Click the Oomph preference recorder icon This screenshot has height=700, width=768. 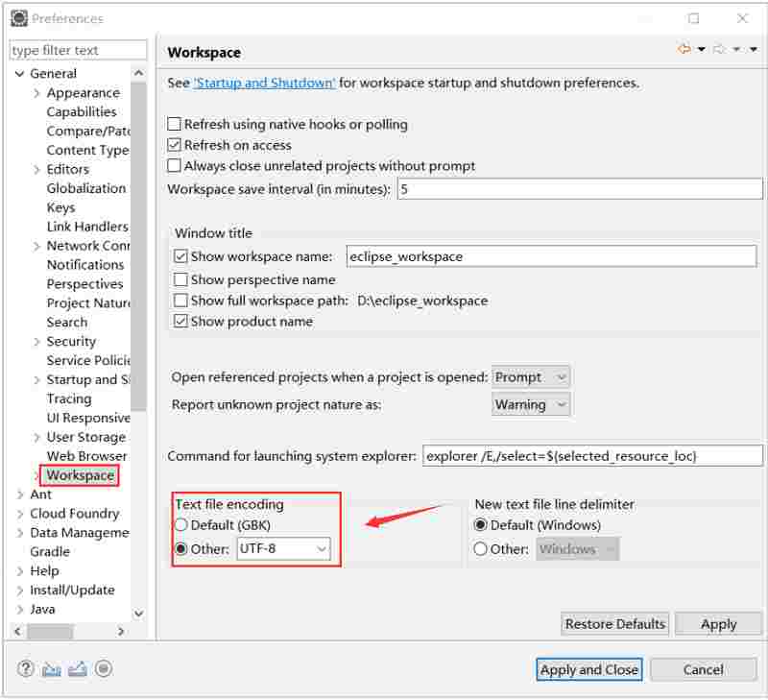(x=104, y=668)
